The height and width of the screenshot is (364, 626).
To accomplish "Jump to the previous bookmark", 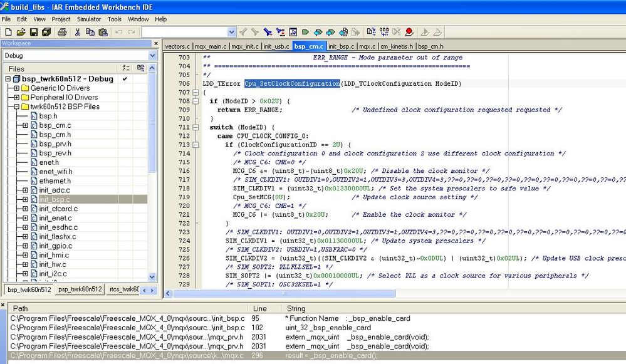I will [x=318, y=32].
